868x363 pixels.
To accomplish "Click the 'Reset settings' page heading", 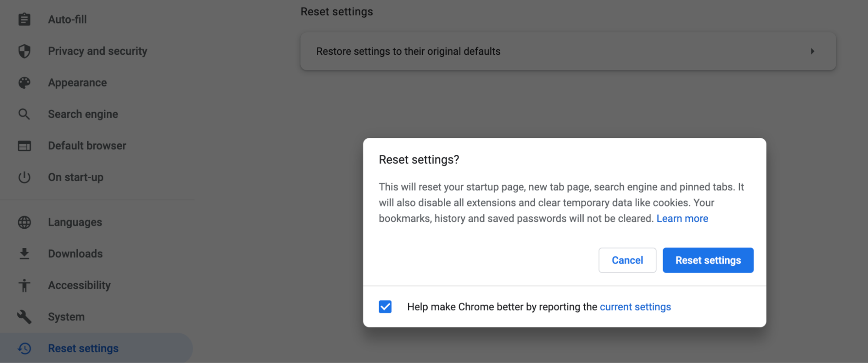I will tap(337, 12).
